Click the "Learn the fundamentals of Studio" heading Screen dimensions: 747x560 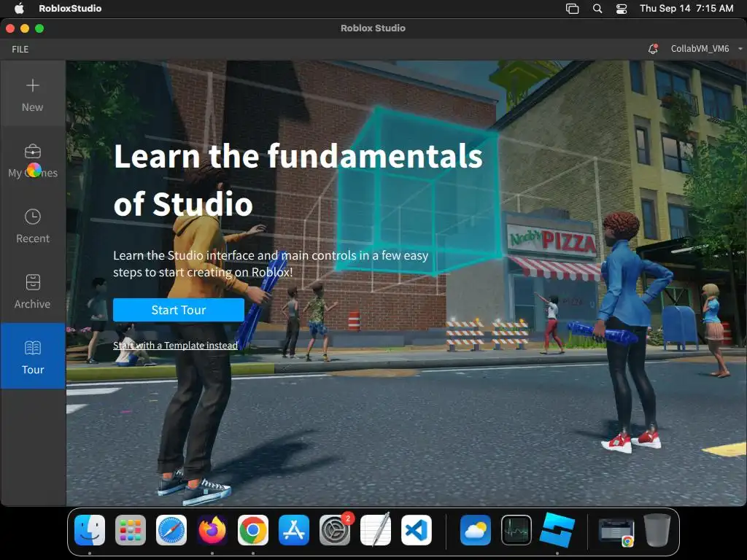[298, 179]
